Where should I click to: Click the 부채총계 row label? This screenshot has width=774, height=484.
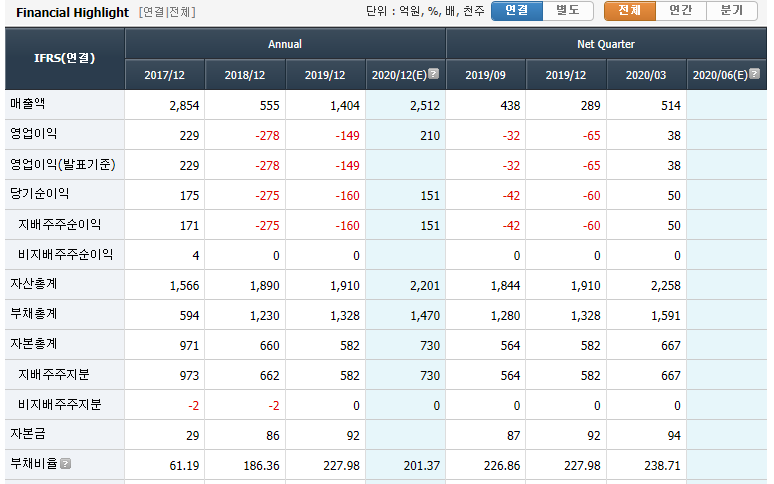(x=34, y=314)
